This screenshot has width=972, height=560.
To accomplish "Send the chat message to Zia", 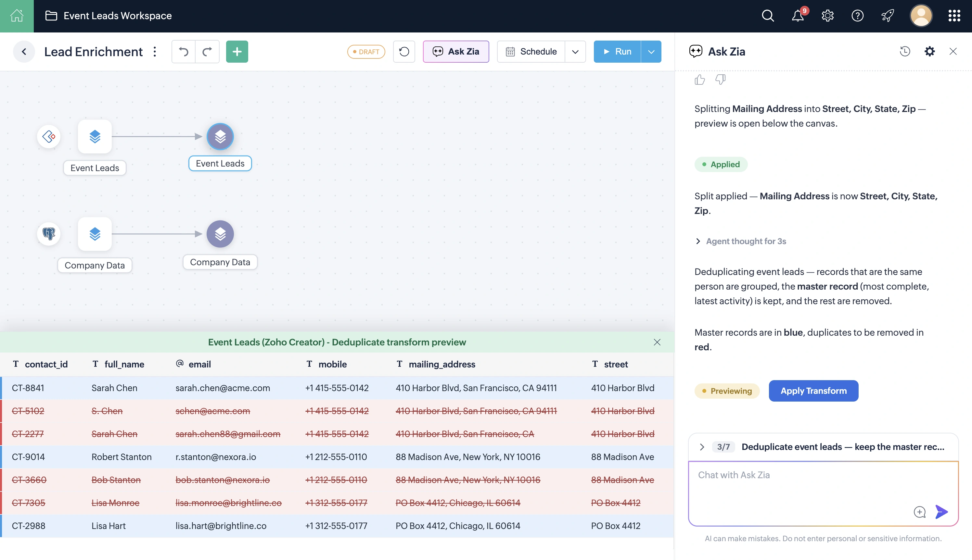I will coord(941,512).
